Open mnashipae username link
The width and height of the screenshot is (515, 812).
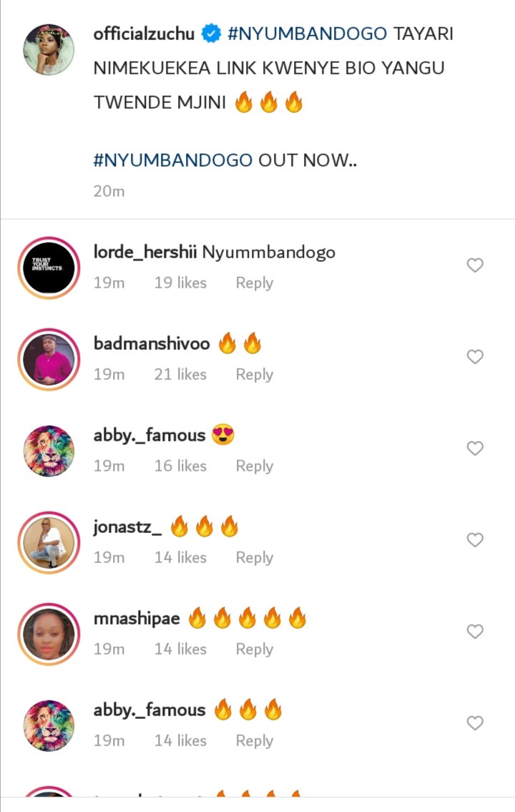[137, 618]
